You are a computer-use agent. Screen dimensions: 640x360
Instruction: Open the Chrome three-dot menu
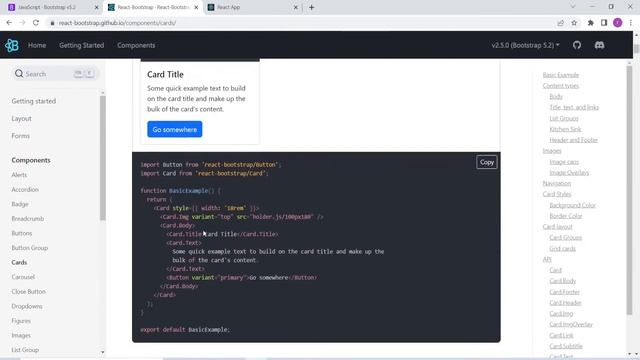coord(631,23)
